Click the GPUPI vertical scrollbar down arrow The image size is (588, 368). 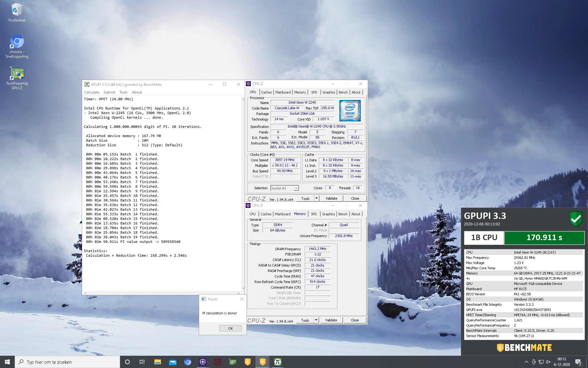coord(243,288)
